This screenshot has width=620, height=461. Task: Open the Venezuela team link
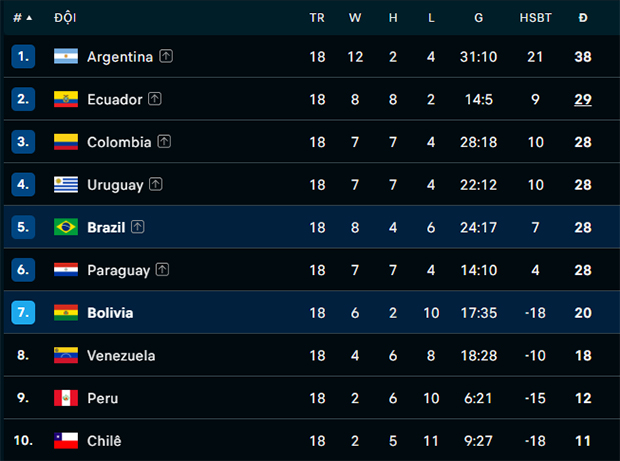pyautogui.click(x=121, y=355)
